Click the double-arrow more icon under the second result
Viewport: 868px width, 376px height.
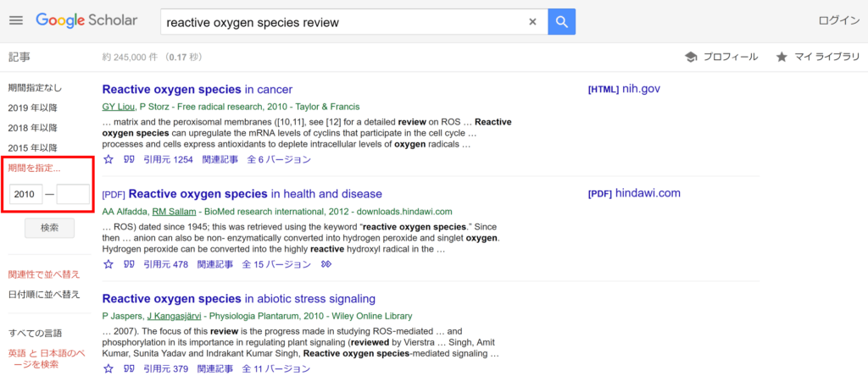coord(326,264)
